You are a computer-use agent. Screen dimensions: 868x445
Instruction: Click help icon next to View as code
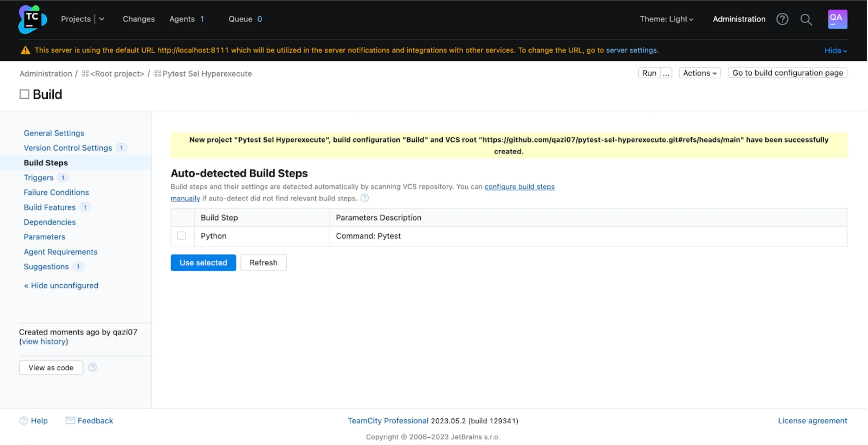point(92,367)
